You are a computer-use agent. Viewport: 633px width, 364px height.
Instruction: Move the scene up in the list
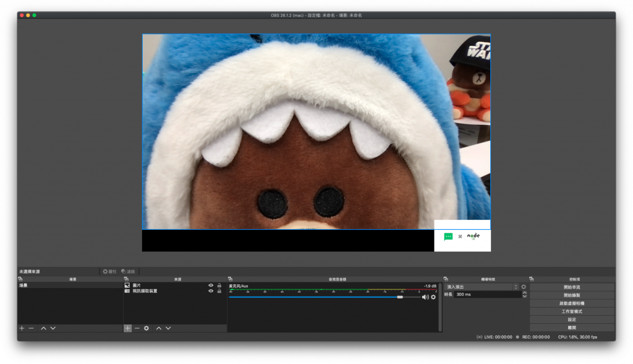coord(44,328)
